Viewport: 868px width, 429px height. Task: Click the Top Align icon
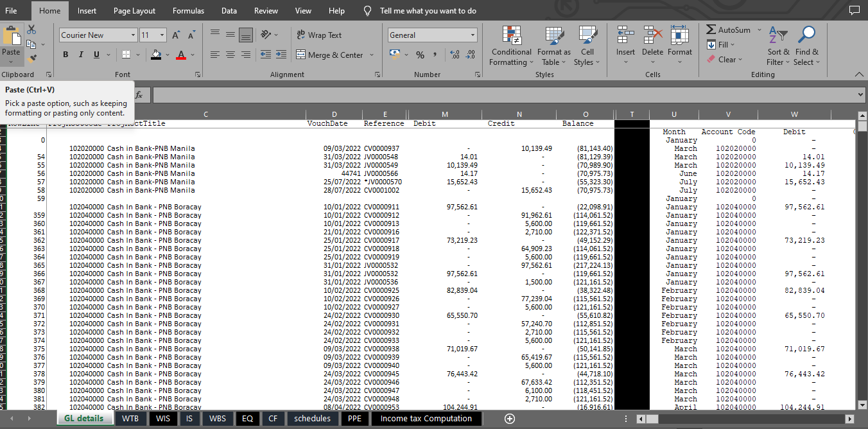215,34
